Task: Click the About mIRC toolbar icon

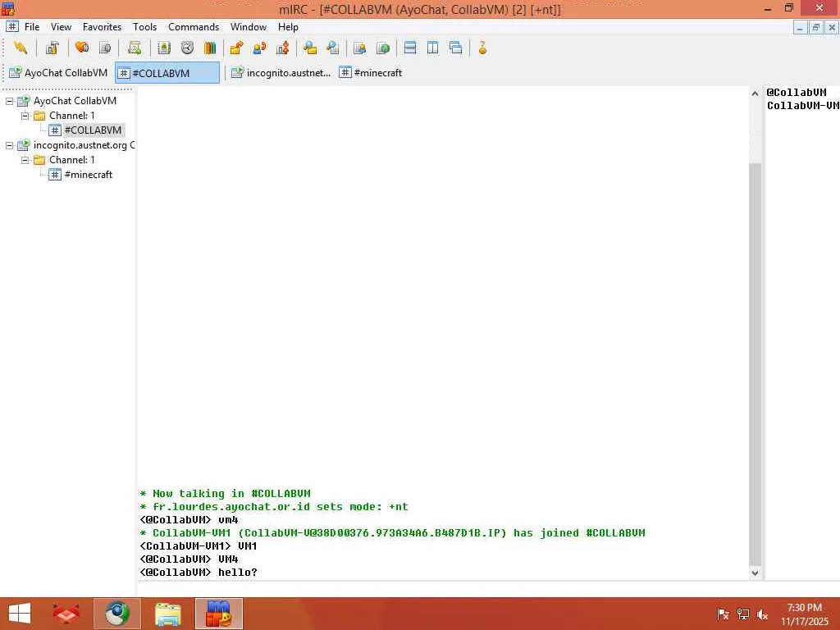Action: pyautogui.click(x=482, y=48)
